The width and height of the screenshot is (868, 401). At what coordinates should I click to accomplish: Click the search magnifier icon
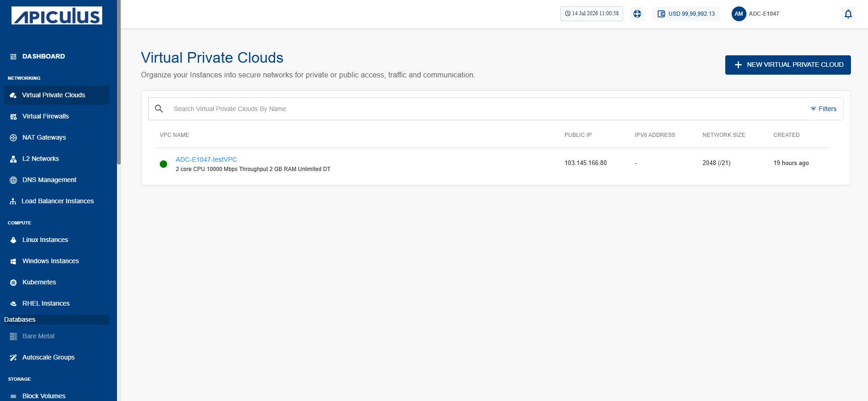(x=159, y=109)
